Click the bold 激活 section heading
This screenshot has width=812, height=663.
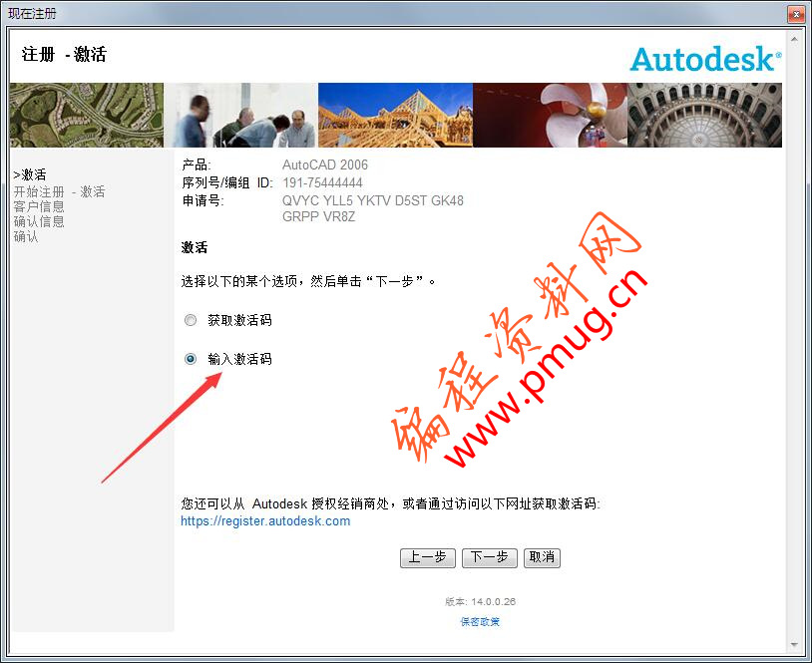195,247
